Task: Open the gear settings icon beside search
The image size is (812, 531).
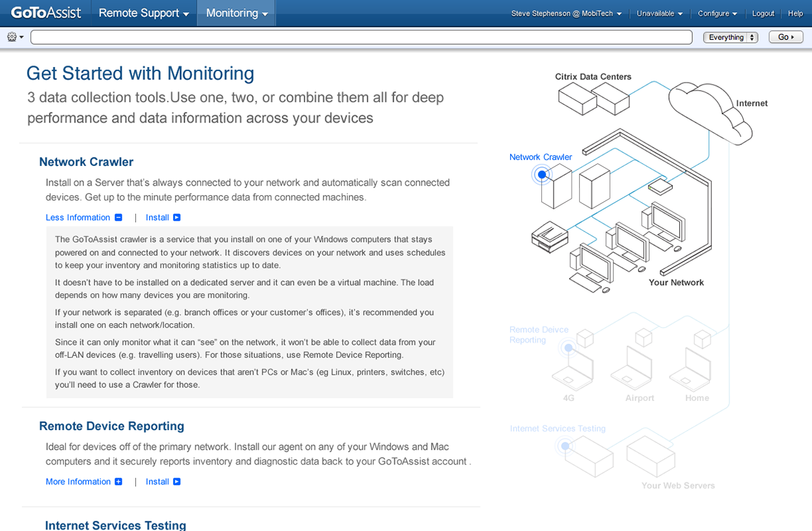Action: [15, 37]
